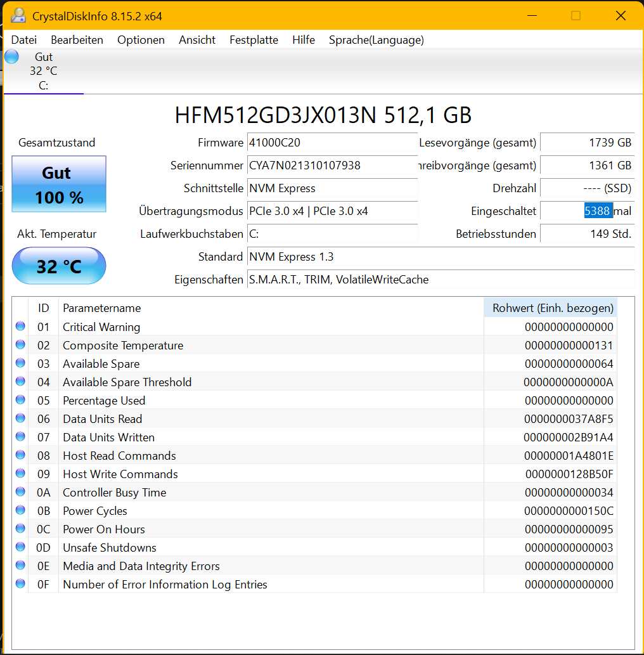Select the Power On Hours row text
This screenshot has width=644, height=655.
(x=104, y=529)
